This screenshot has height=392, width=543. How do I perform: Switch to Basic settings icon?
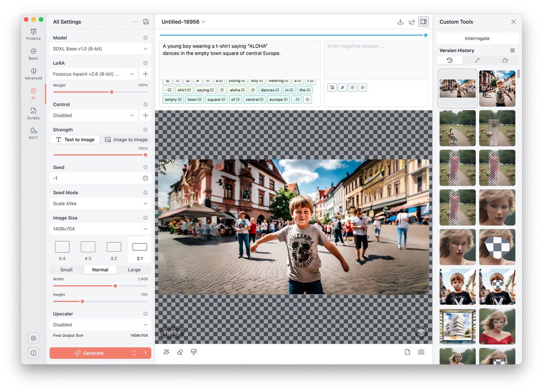pos(33,54)
